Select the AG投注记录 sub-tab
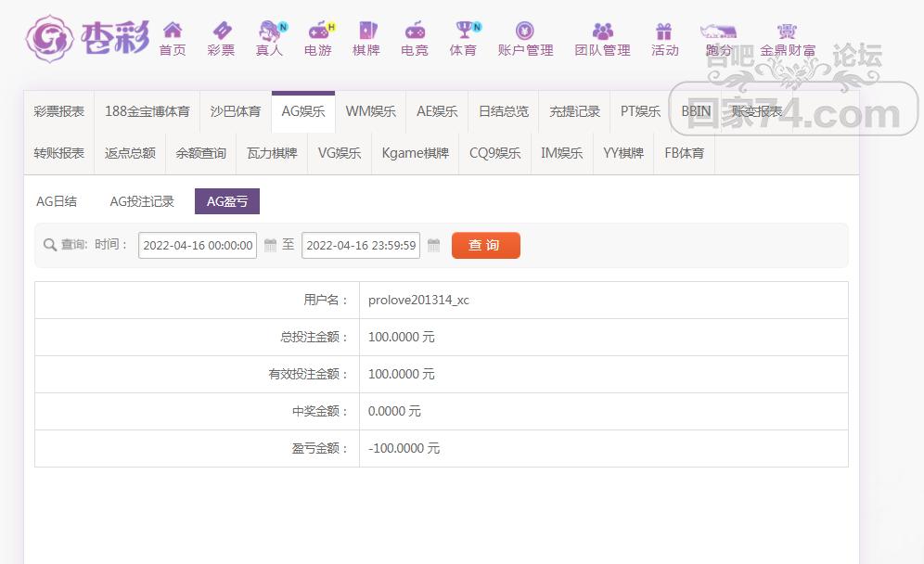Image resolution: width=924 pixels, height=564 pixels. (142, 201)
